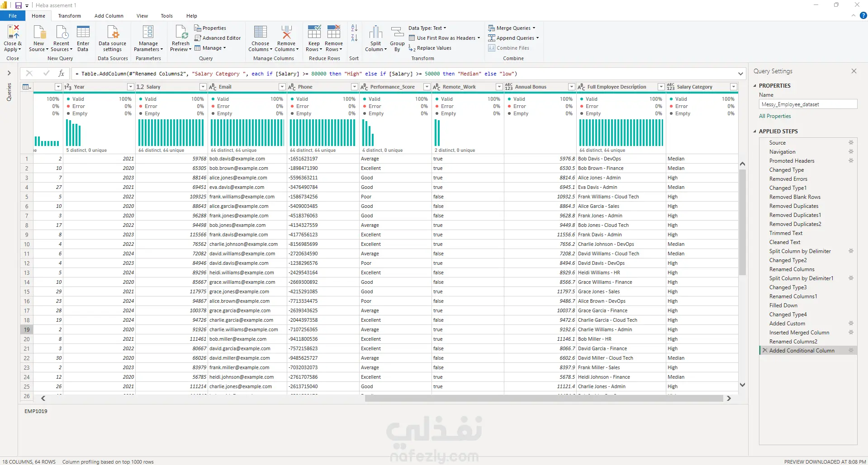This screenshot has height=465, width=868.
Task: Select the Trimmed Text step
Action: (x=786, y=233)
